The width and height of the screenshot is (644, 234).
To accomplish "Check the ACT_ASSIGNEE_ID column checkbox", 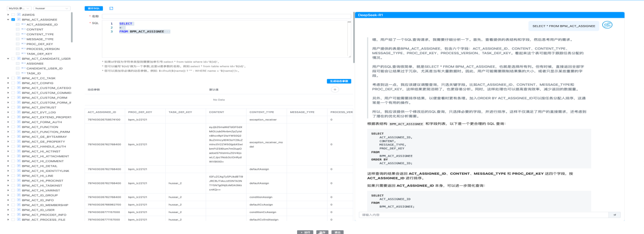I will [x=18, y=25].
